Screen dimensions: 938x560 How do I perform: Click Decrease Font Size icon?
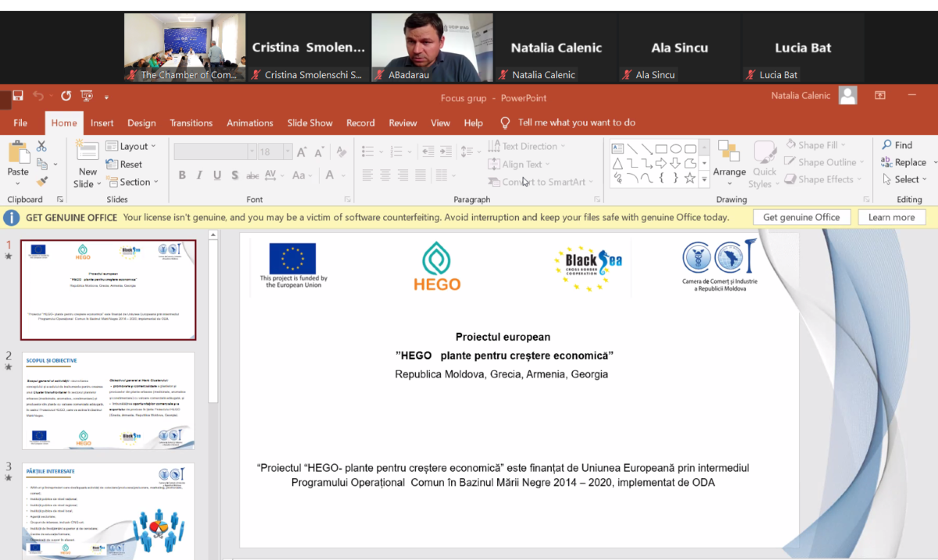[320, 152]
